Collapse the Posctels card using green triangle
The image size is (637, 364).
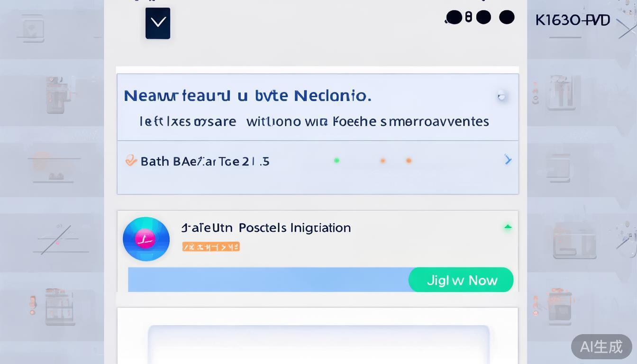(508, 227)
